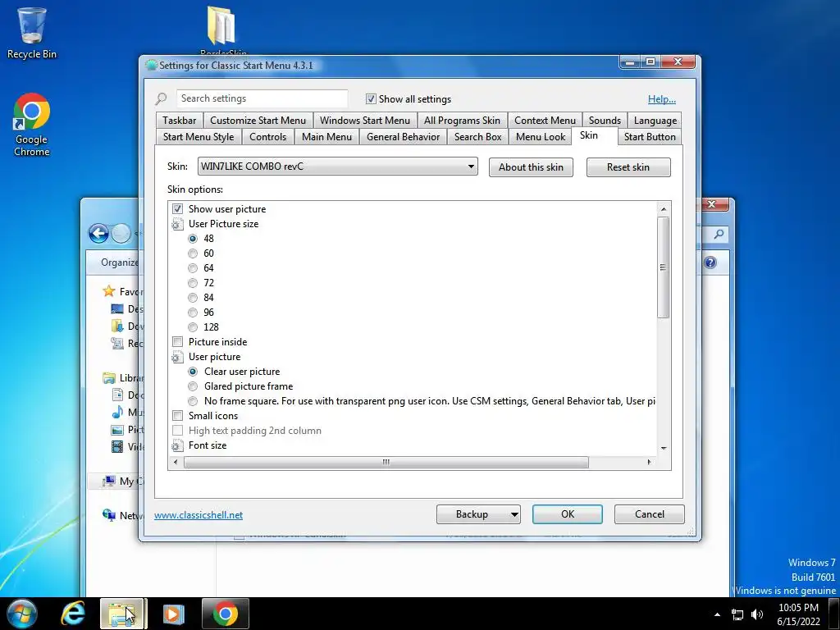Click the Reset skin button
Image resolution: width=840 pixels, height=630 pixels.
[628, 167]
